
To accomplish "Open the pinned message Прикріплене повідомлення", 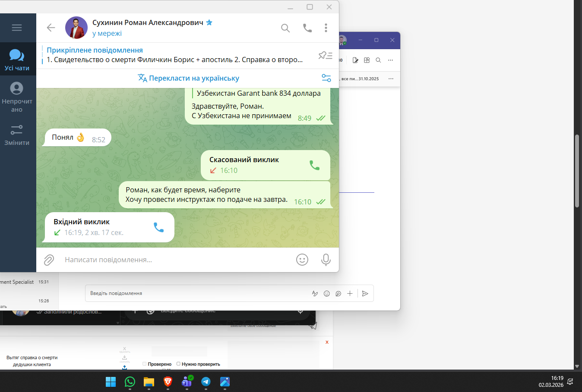I will pyautogui.click(x=175, y=55).
